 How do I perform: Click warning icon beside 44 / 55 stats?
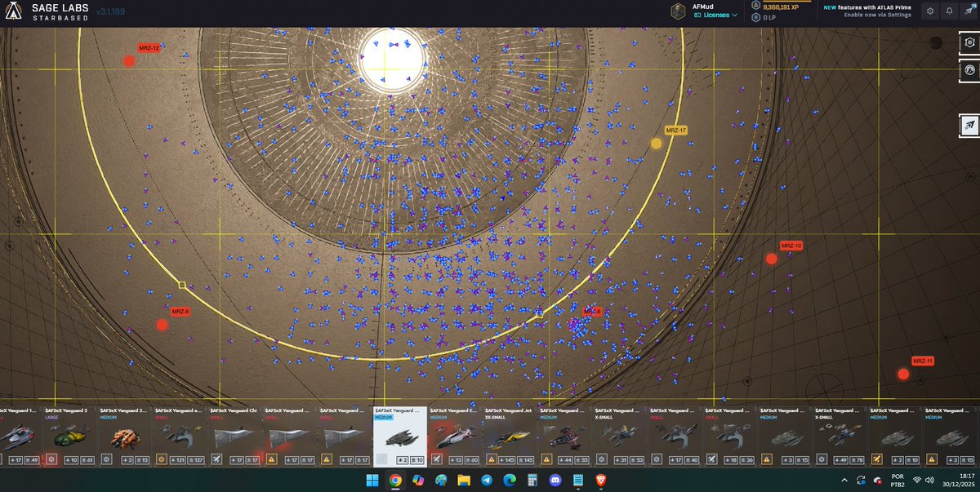pos(546,459)
